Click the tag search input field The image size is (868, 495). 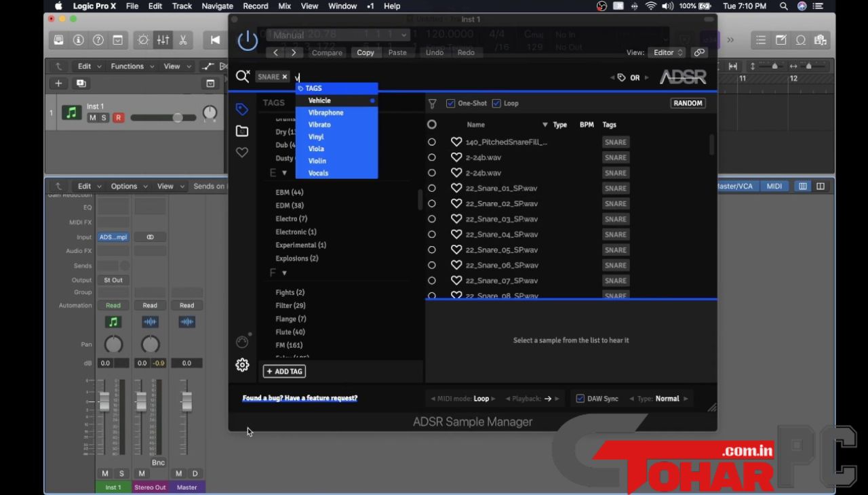pos(448,77)
